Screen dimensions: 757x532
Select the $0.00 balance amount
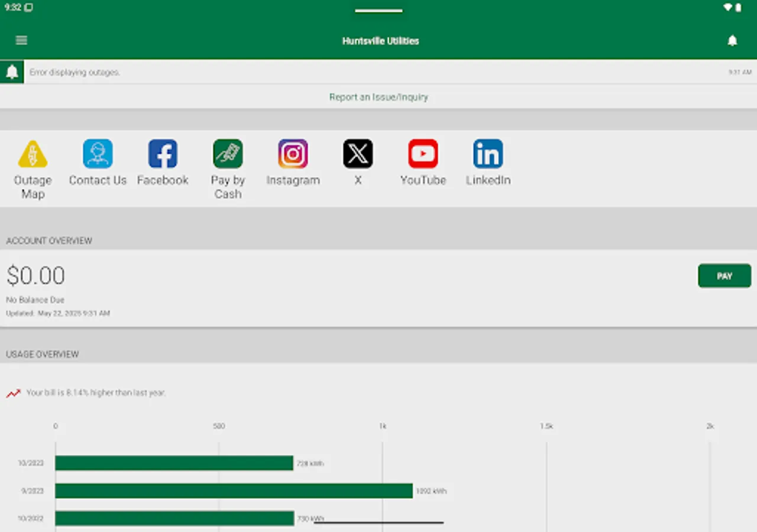pyautogui.click(x=37, y=275)
